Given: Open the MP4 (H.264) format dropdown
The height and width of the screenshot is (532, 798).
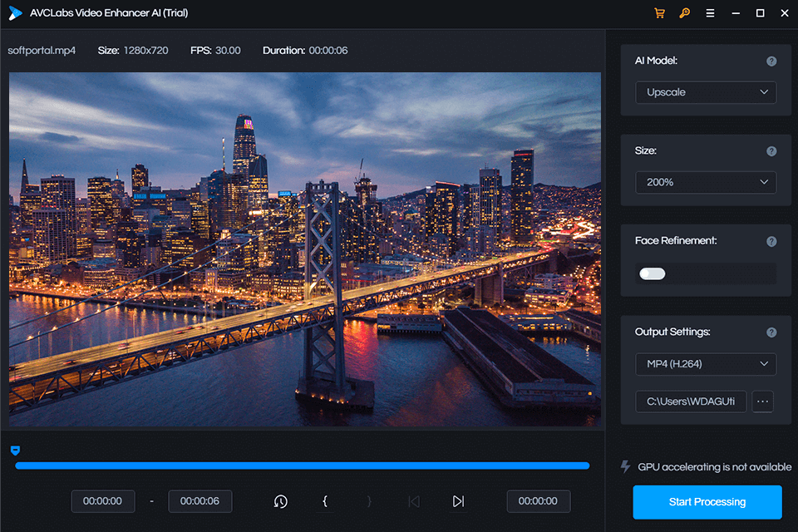Looking at the screenshot, I should 705,364.
